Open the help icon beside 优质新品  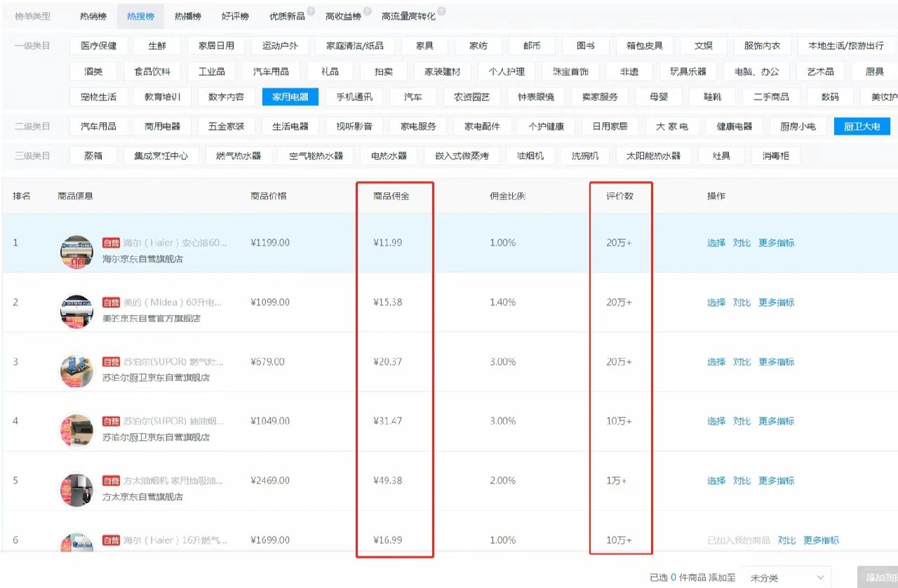pos(311,11)
